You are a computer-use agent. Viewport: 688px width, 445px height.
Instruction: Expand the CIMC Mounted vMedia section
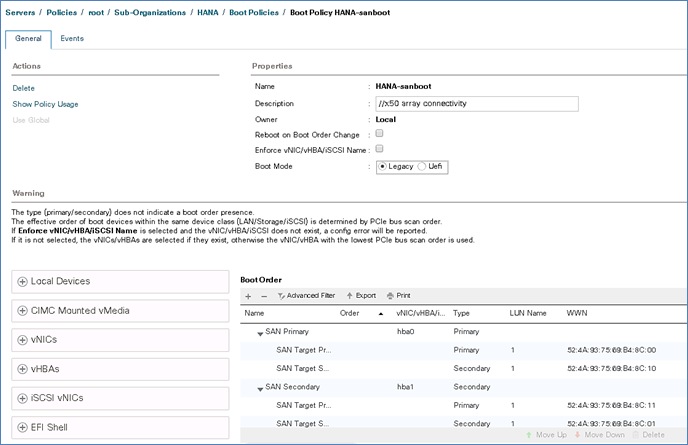[120, 311]
